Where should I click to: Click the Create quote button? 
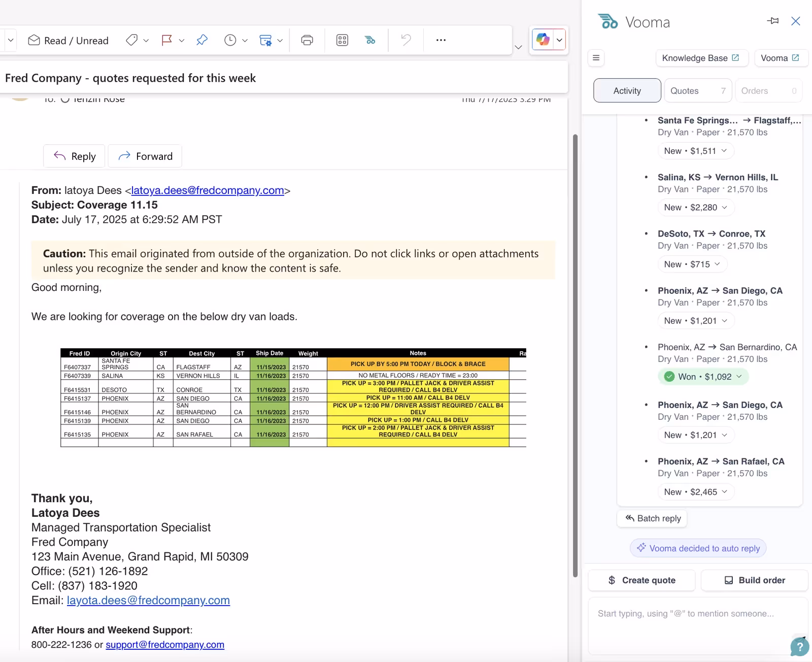coord(641,580)
